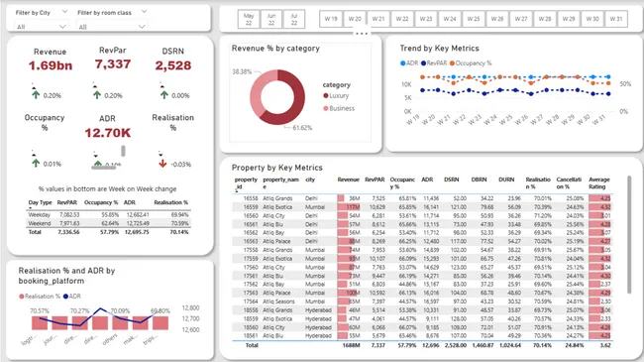Select the 18561 Atliq Blu Hyderabad row

tap(422, 335)
